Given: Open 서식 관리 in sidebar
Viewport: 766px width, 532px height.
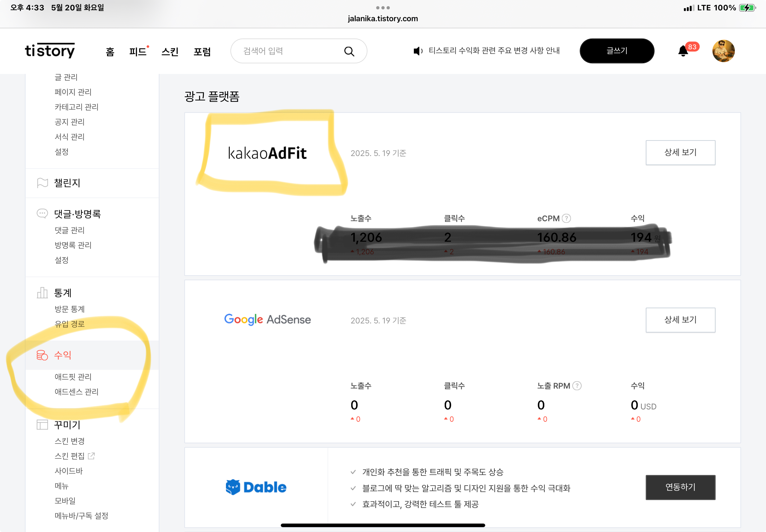Looking at the screenshot, I should [x=69, y=137].
